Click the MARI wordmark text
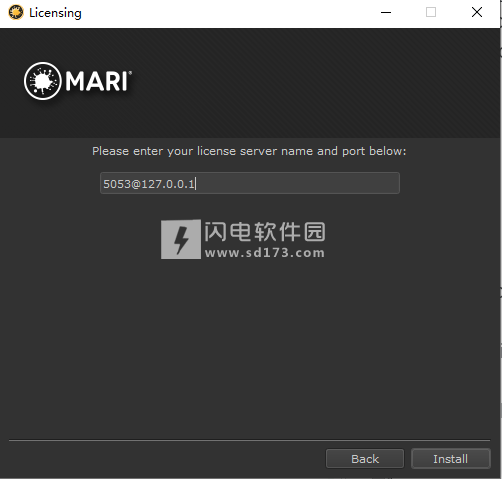The image size is (502, 479). pyautogui.click(x=96, y=81)
